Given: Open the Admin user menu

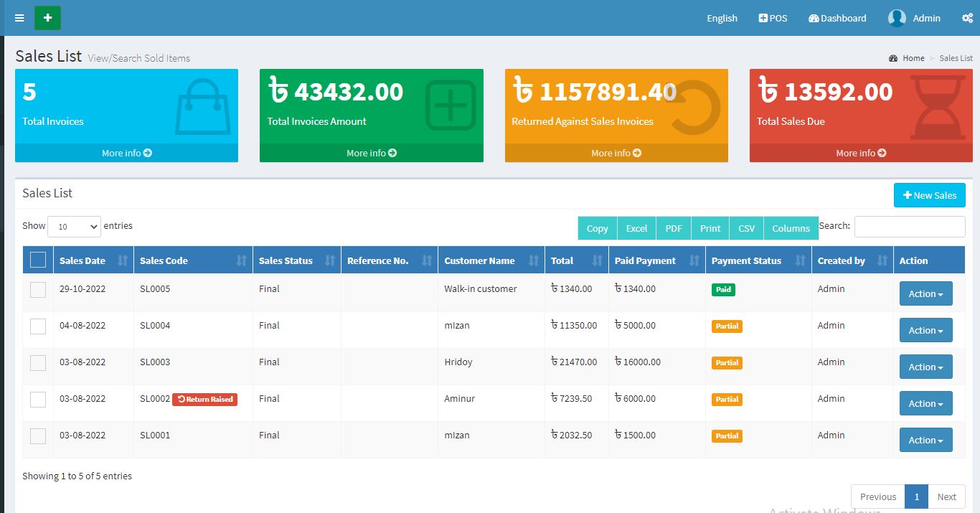Looking at the screenshot, I should click(914, 18).
